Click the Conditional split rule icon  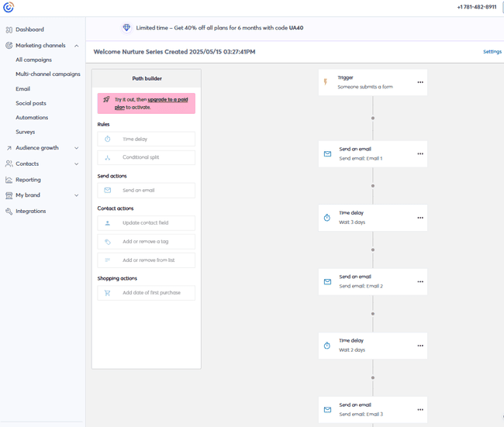[x=108, y=157]
